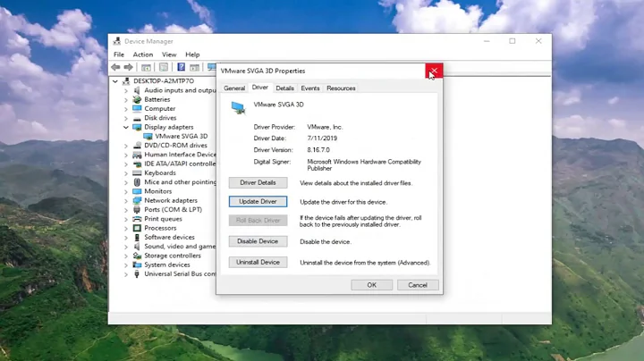Image resolution: width=644 pixels, height=361 pixels.
Task: Dismiss the dialog with Cancel
Action: tap(418, 285)
